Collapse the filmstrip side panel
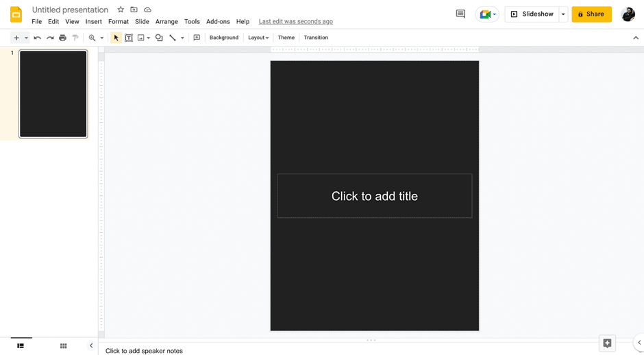644x355 pixels. [x=91, y=346]
